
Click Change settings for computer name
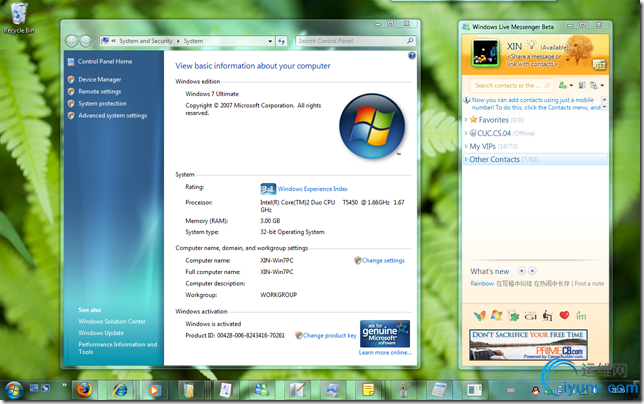pos(383,260)
